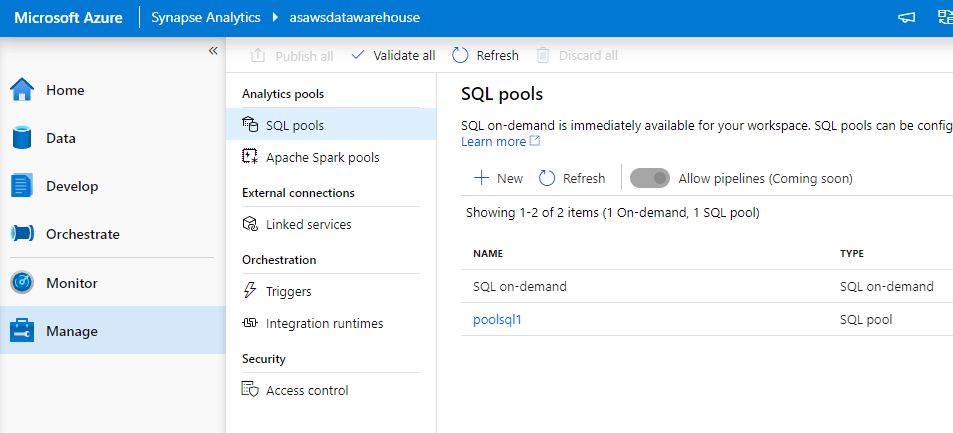Click the SQL pool type cell
The width and height of the screenshot is (953, 433).
[x=866, y=319]
